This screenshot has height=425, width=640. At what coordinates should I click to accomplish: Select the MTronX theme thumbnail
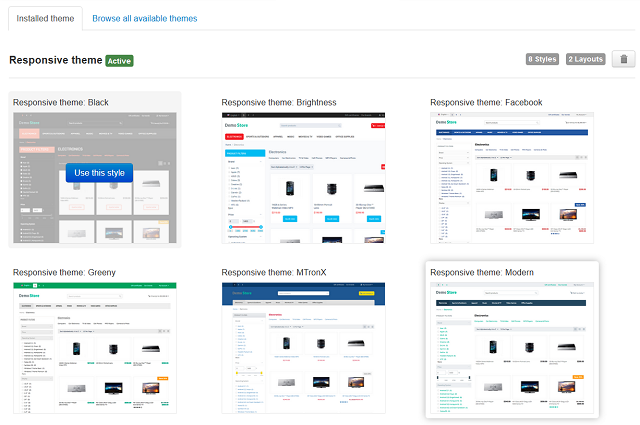tap(303, 348)
